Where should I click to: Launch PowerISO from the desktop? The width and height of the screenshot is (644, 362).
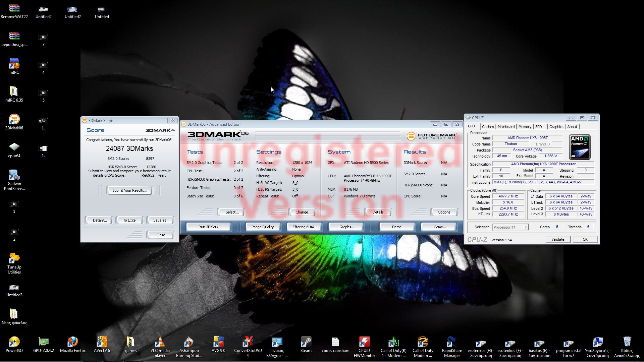[x=14, y=345]
